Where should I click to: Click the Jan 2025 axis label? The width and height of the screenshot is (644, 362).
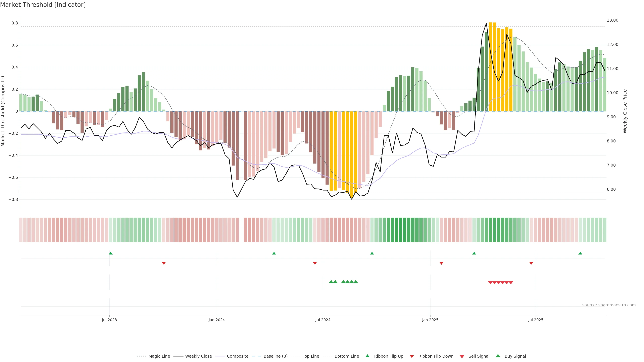click(430, 320)
